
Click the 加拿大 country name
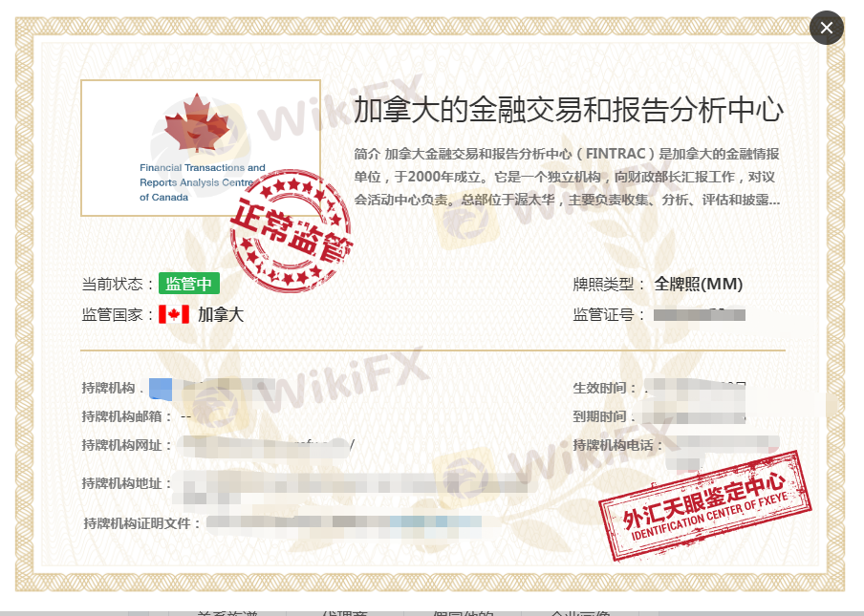pyautogui.click(x=221, y=314)
